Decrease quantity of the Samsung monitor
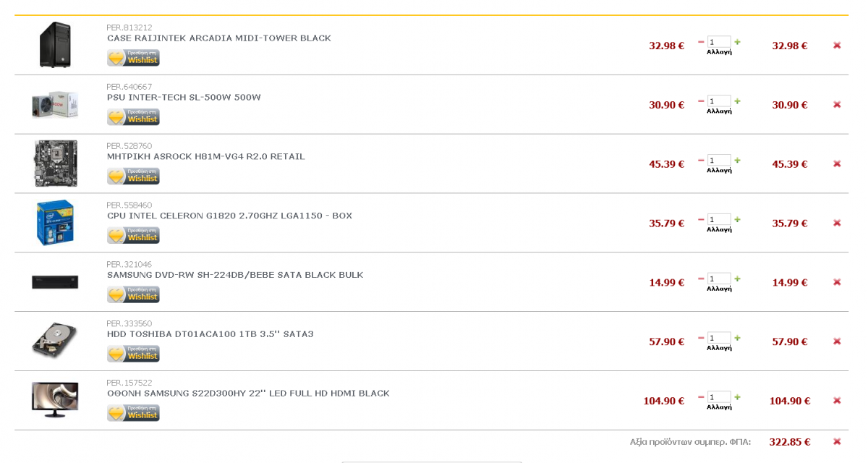This screenshot has width=868, height=463. coord(701,397)
